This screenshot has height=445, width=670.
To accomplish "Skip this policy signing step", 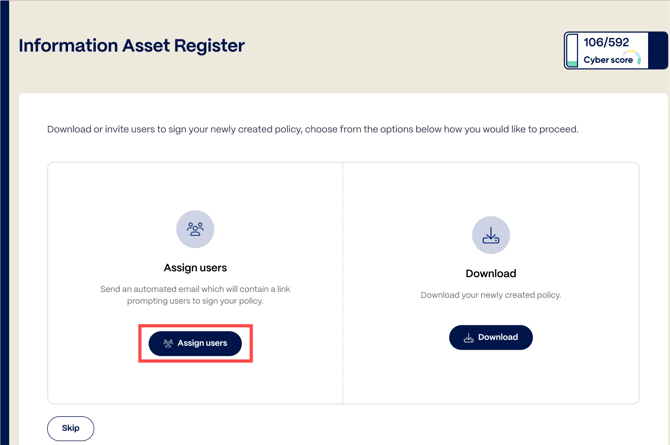I will (70, 428).
